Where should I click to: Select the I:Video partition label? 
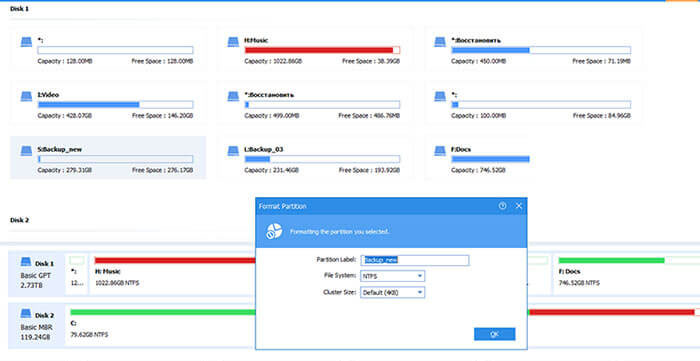[48, 95]
